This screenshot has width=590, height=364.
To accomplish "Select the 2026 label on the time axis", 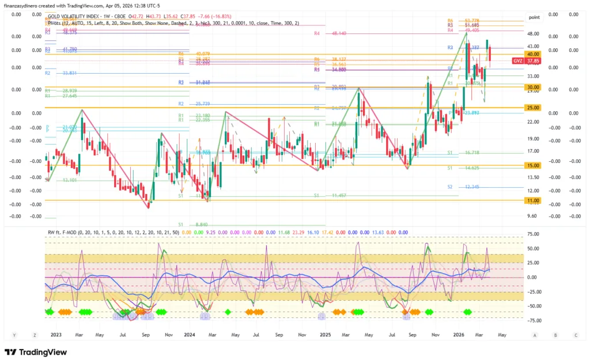I will point(459,335).
